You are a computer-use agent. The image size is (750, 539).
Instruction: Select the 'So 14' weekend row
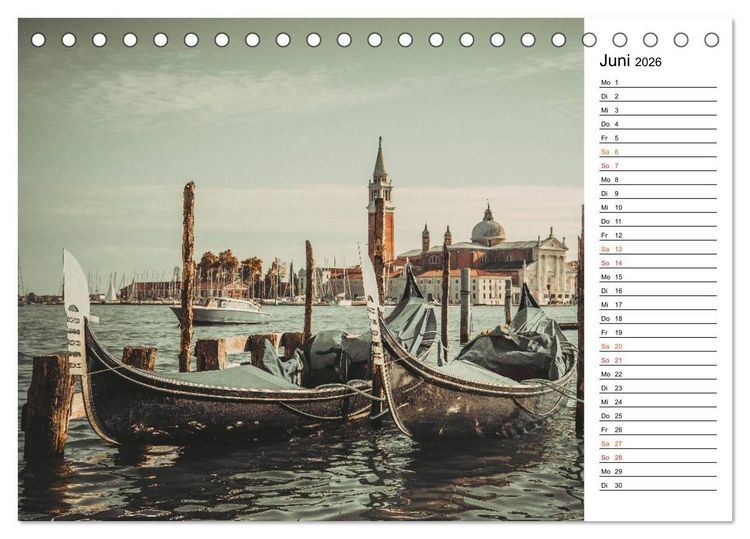tap(658, 263)
